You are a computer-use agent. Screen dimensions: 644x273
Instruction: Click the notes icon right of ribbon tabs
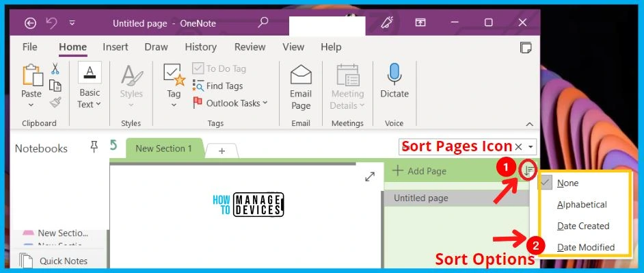click(x=526, y=47)
